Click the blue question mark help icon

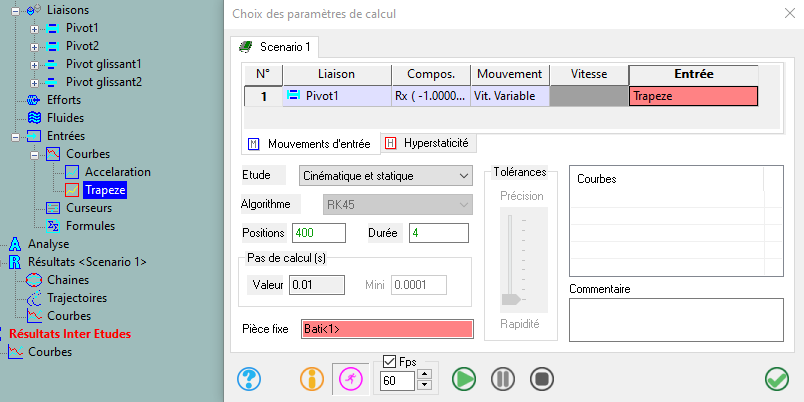249,379
